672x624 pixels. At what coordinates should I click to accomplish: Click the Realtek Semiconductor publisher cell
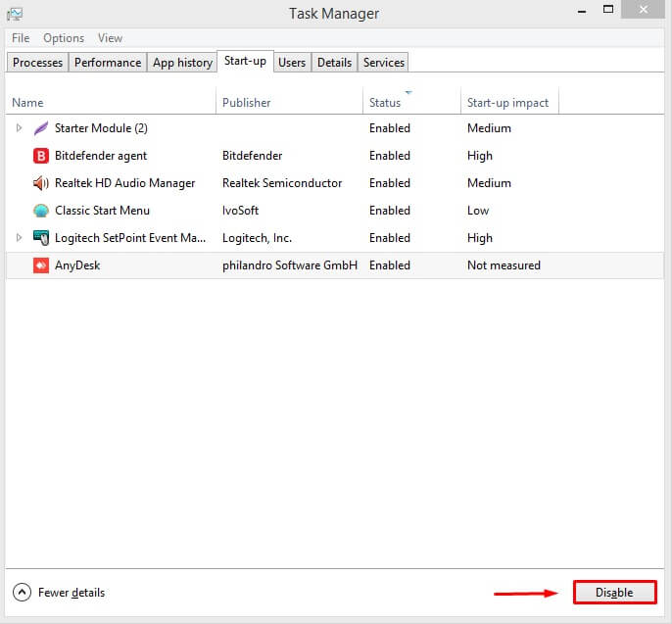(x=282, y=183)
